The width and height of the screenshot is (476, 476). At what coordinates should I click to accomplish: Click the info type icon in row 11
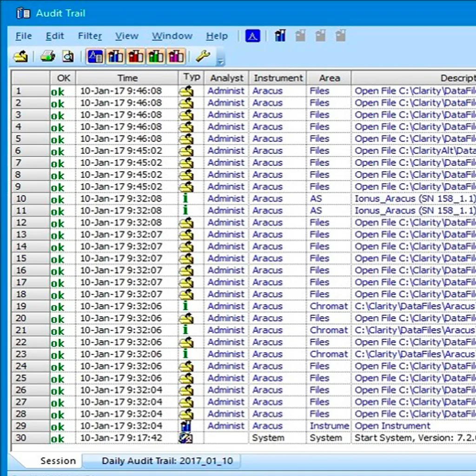(185, 211)
